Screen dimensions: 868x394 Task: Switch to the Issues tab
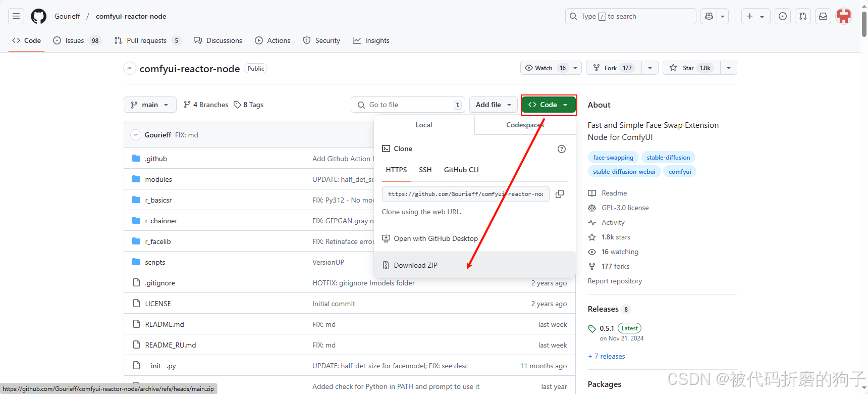tap(77, 40)
